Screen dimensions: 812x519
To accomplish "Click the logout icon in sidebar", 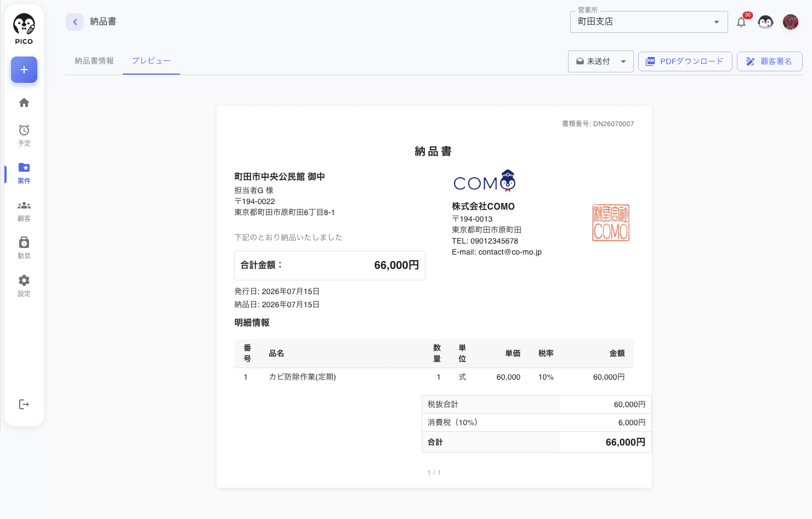I will 24,404.
